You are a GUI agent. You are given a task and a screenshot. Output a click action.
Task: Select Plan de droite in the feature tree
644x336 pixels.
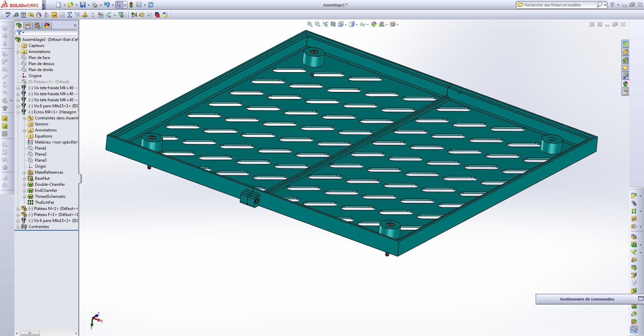click(x=41, y=70)
